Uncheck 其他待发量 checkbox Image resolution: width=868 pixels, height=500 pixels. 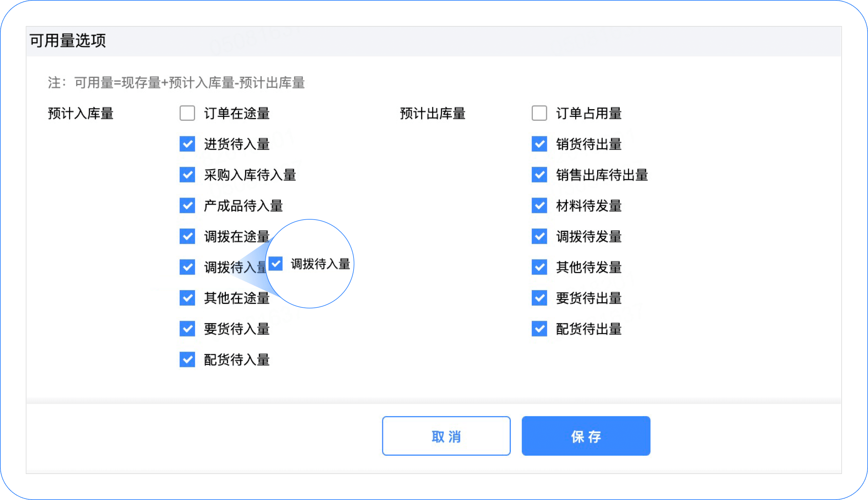pos(539,267)
